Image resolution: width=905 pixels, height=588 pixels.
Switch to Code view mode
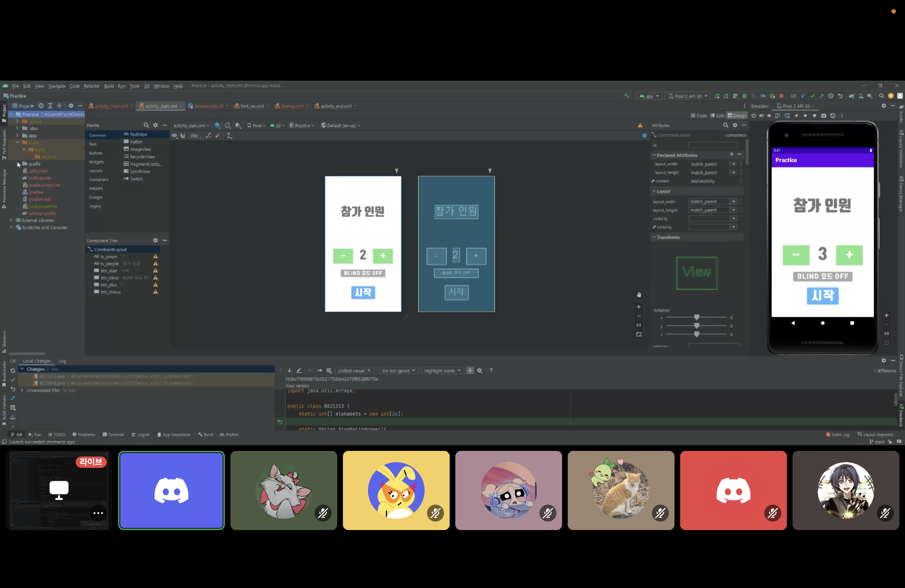pyautogui.click(x=699, y=116)
